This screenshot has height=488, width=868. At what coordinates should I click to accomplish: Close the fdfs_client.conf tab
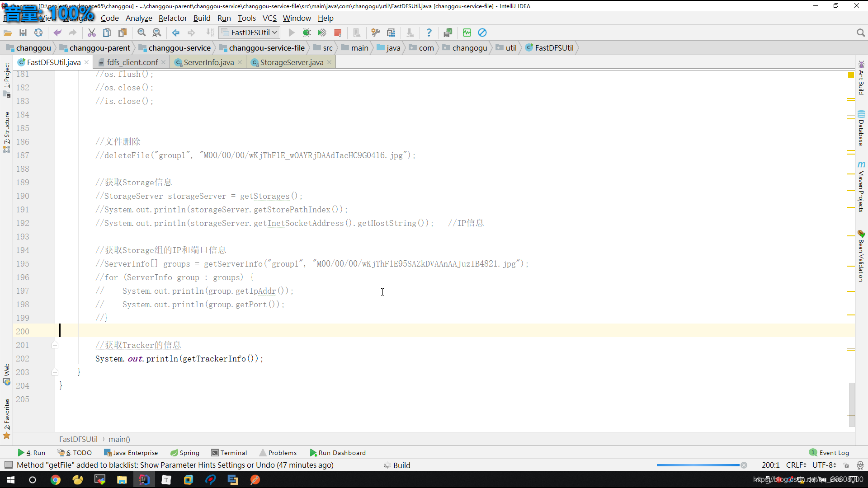click(x=164, y=62)
